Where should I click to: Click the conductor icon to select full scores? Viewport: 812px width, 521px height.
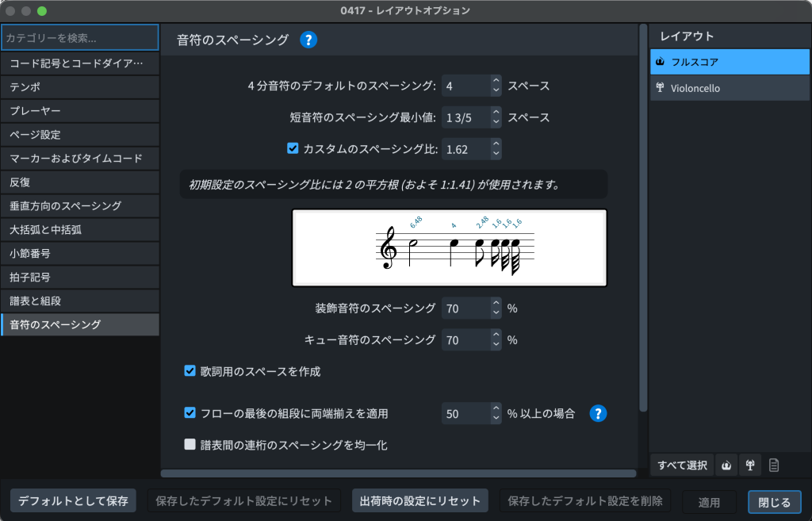(x=726, y=465)
